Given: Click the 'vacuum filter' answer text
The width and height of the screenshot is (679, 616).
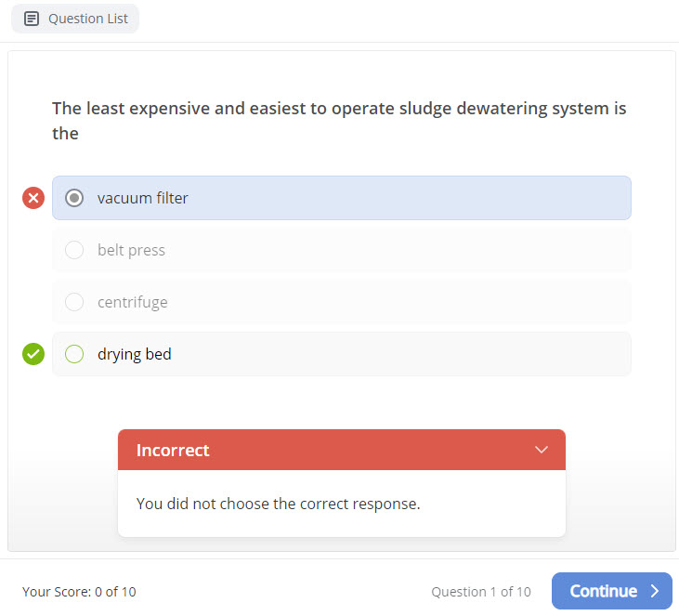Looking at the screenshot, I should [143, 198].
